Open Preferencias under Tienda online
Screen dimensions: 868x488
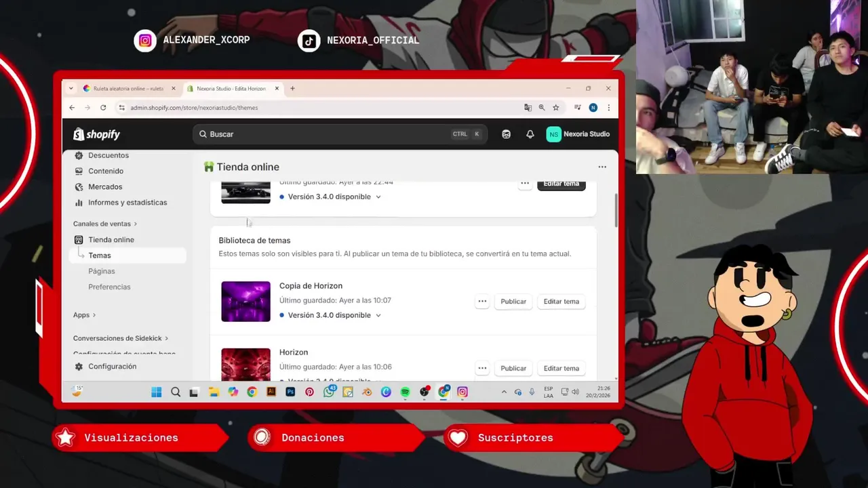coord(109,287)
